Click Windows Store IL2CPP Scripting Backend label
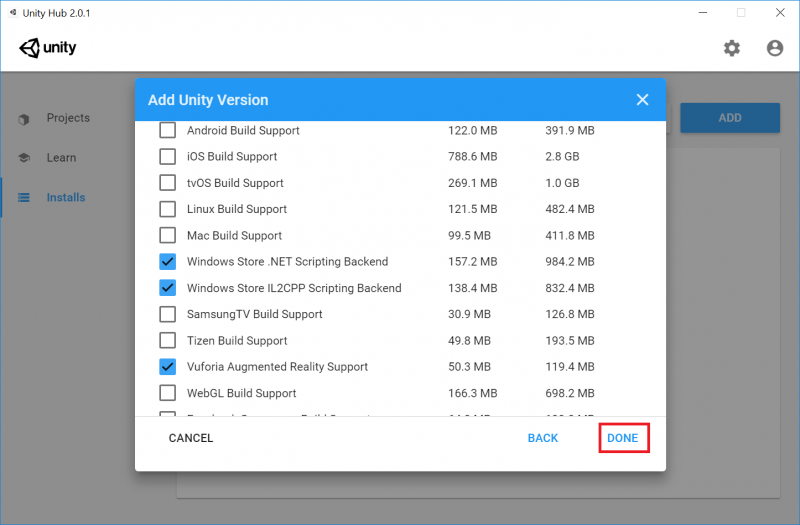Image resolution: width=800 pixels, height=525 pixels. (294, 288)
